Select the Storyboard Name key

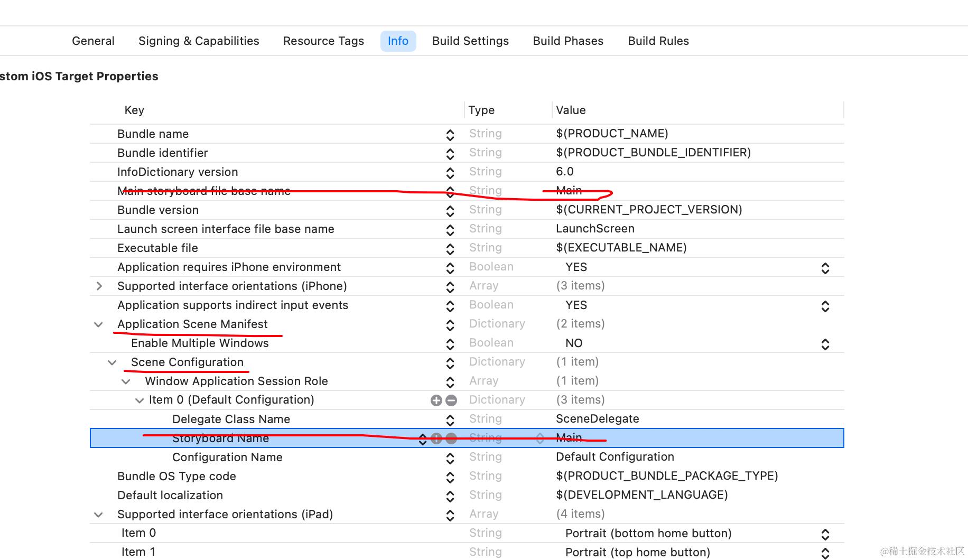pyautogui.click(x=220, y=438)
